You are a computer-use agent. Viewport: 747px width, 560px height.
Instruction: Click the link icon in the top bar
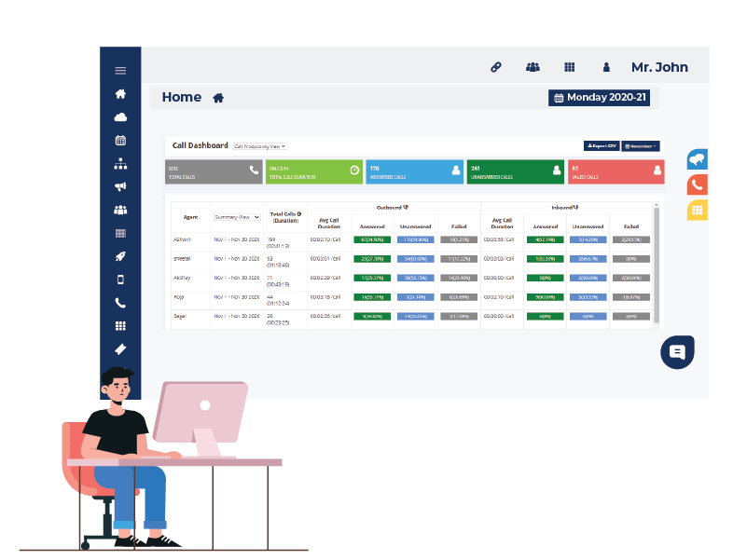coord(495,67)
